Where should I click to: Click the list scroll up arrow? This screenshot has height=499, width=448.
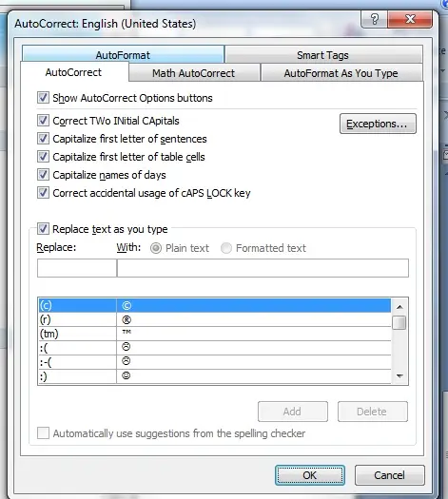pos(399,307)
